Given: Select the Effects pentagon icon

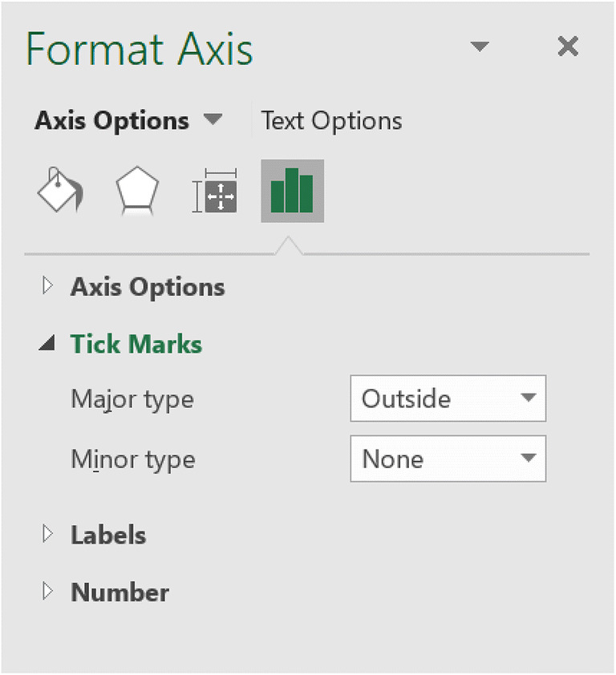Looking at the screenshot, I should [137, 192].
